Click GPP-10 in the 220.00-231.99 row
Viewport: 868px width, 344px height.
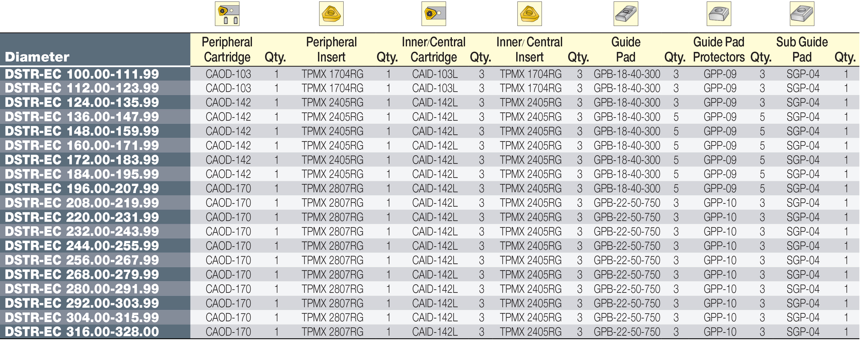click(720, 217)
